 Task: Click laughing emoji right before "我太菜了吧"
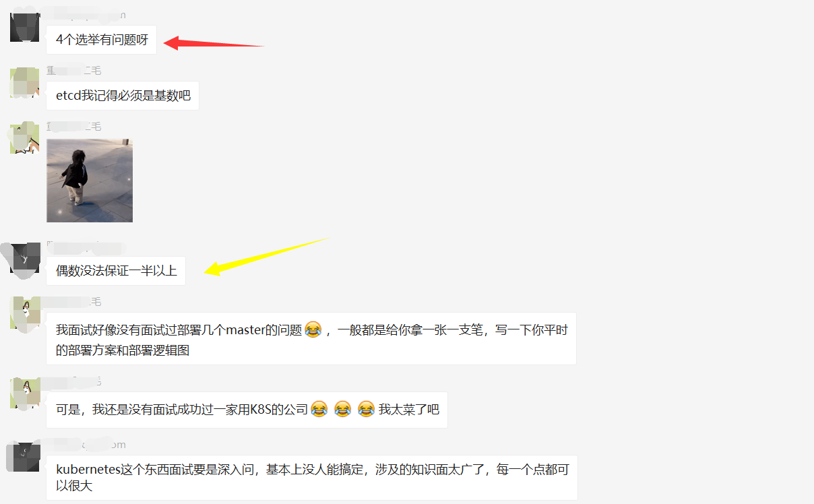[x=366, y=409]
